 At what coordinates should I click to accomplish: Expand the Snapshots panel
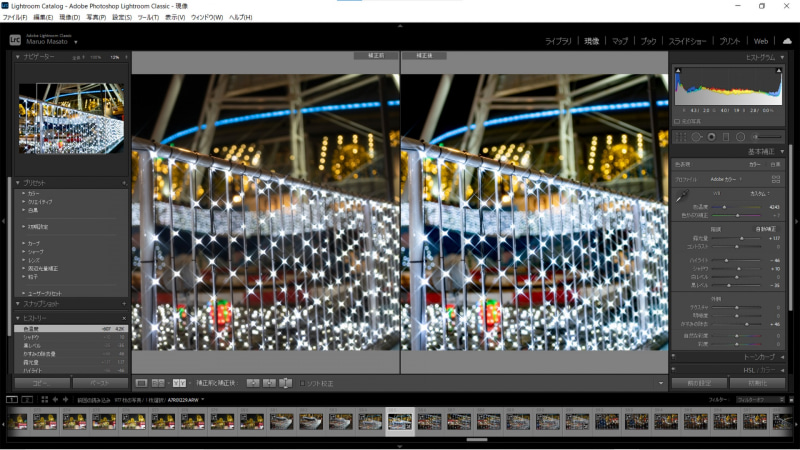[x=18, y=304]
